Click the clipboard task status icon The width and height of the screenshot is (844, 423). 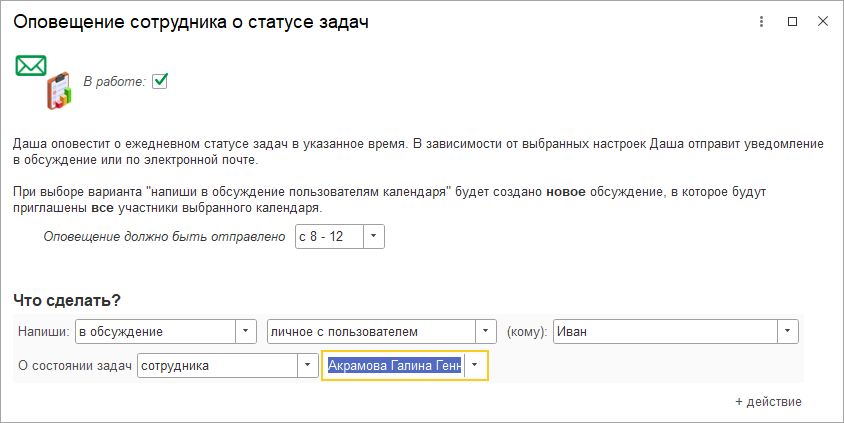(x=59, y=91)
